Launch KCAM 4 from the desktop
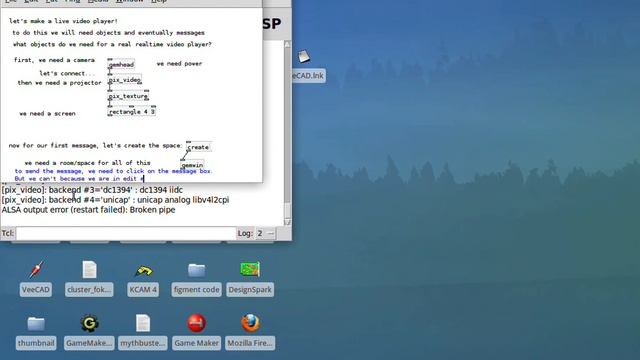The image size is (640, 360). tap(143, 278)
